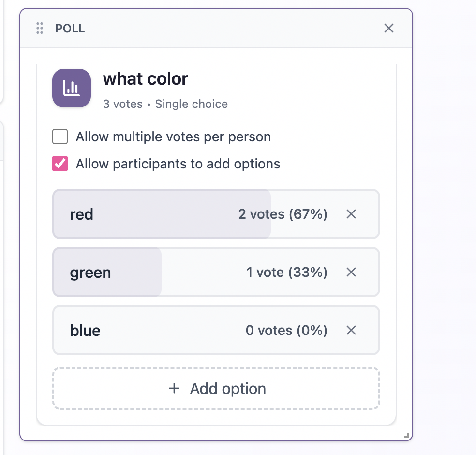The height and width of the screenshot is (455, 476).
Task: Select the red option name
Action: (81, 214)
